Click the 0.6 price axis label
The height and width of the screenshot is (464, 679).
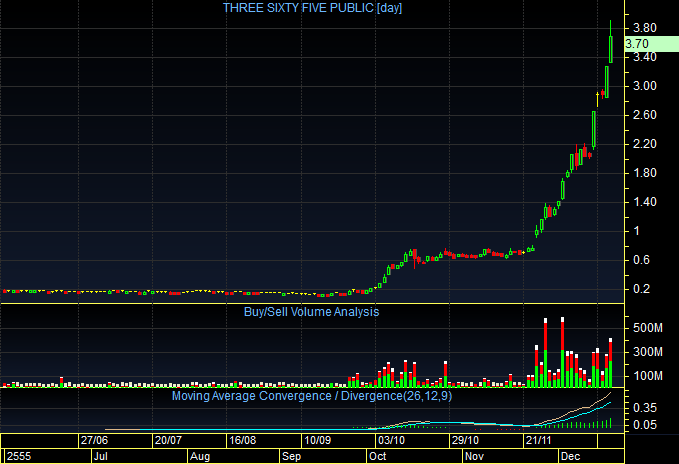click(641, 260)
